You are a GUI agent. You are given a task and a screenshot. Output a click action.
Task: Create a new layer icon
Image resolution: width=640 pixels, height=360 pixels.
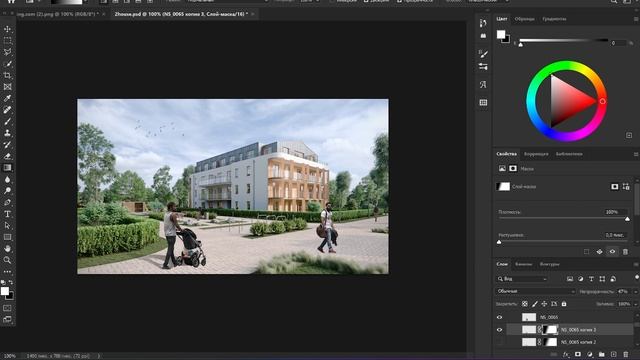pyautogui.click(x=613, y=354)
